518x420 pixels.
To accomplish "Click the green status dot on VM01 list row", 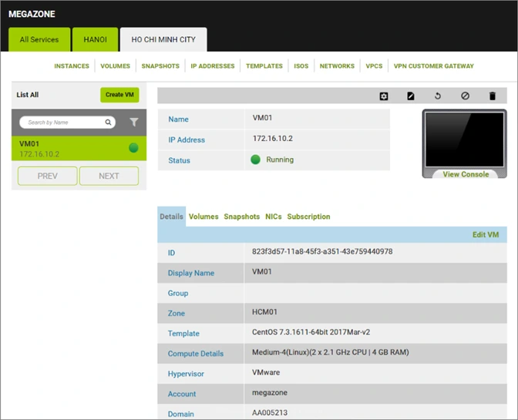I will click(x=133, y=148).
